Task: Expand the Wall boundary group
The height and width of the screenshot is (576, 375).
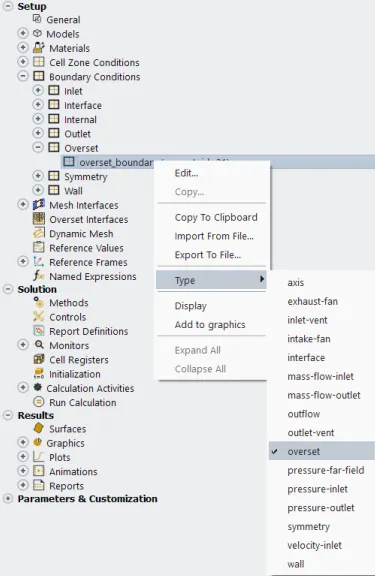Action: [x=38, y=190]
